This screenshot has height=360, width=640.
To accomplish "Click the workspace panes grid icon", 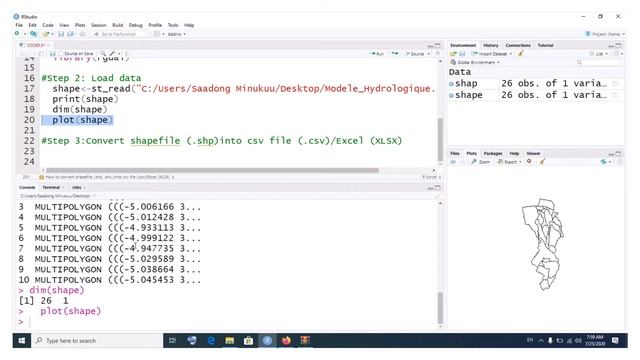I will pyautogui.click(x=156, y=34).
